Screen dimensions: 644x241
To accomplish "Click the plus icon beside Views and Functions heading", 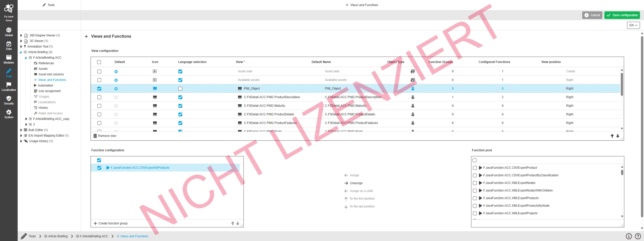I will click(86, 36).
